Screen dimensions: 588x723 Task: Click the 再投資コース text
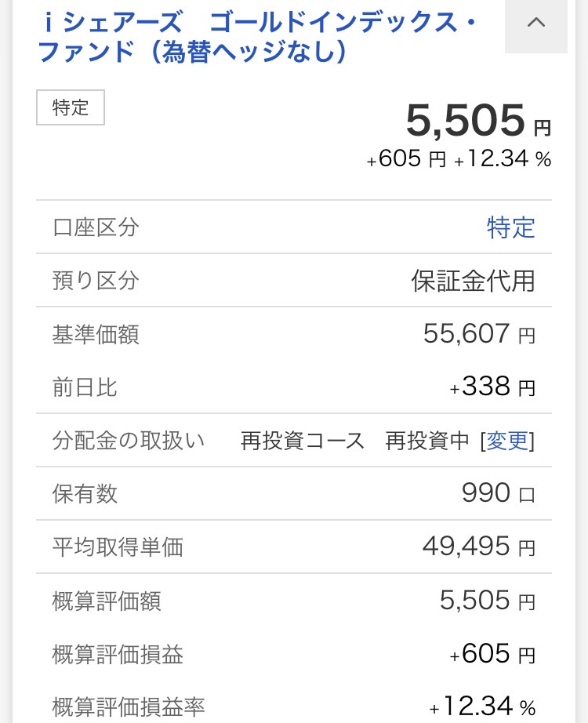303,441
